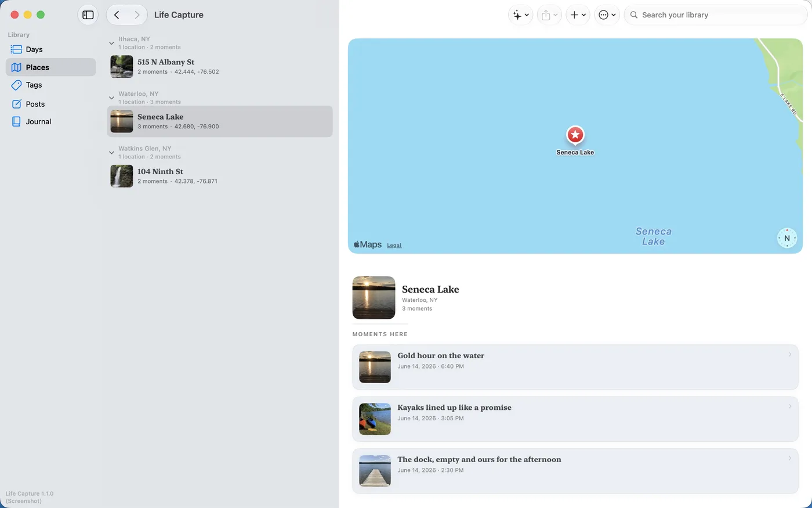Click the Tags label icon
The image size is (812, 508).
pos(16,85)
